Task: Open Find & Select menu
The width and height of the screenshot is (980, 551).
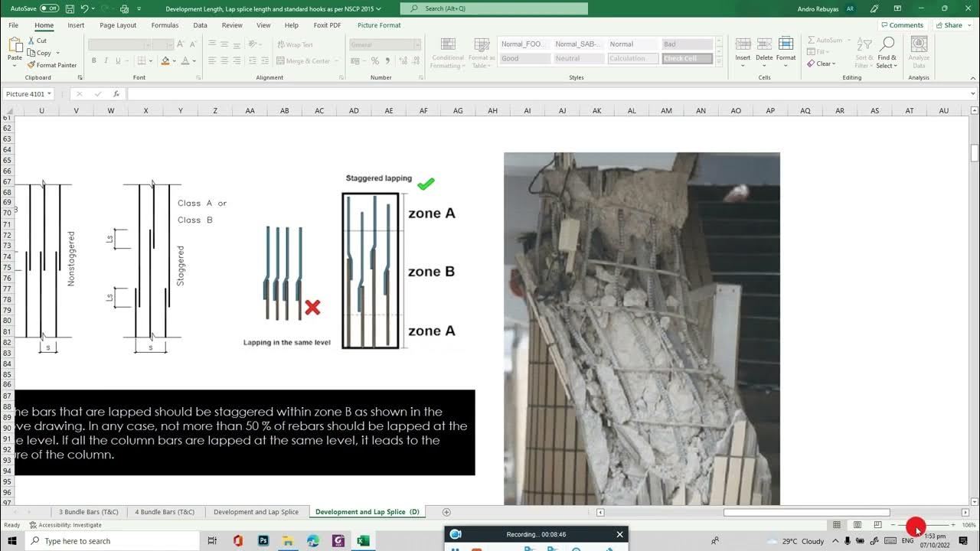Action: click(x=887, y=53)
